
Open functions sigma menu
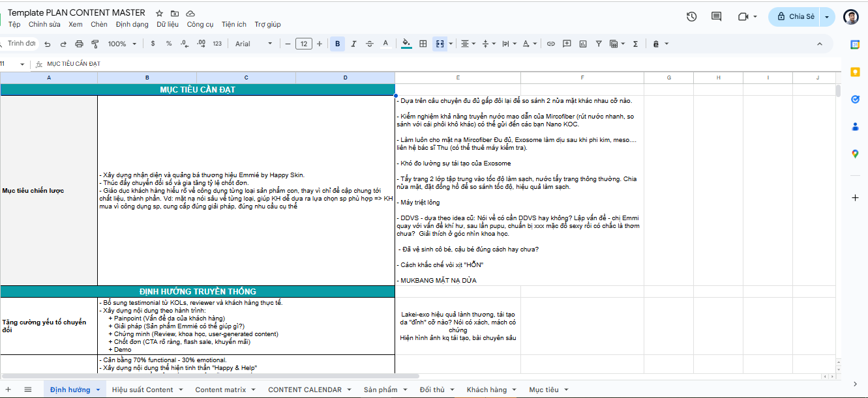[x=635, y=44]
